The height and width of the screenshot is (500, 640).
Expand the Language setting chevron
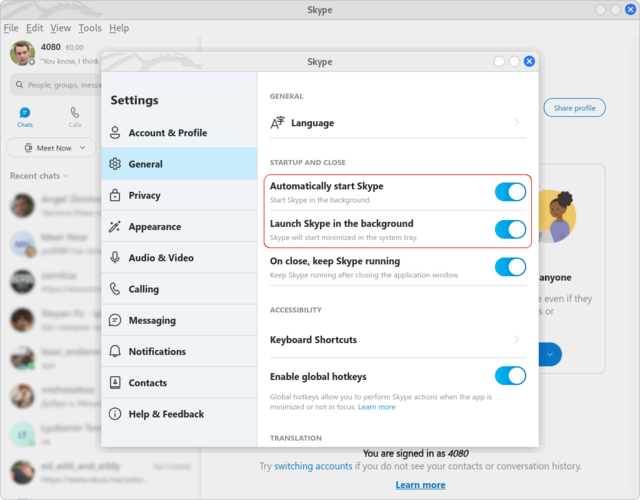pos(516,123)
